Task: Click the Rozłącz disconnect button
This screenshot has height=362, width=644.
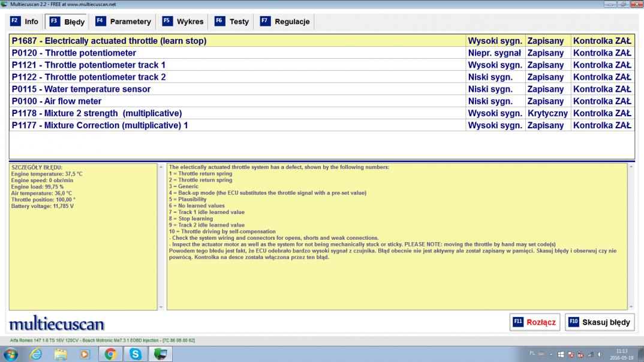Action: point(535,322)
